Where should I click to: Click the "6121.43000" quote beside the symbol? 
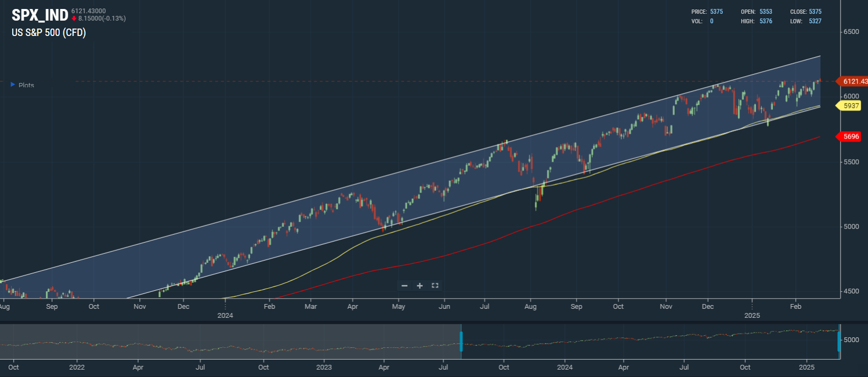click(x=89, y=11)
